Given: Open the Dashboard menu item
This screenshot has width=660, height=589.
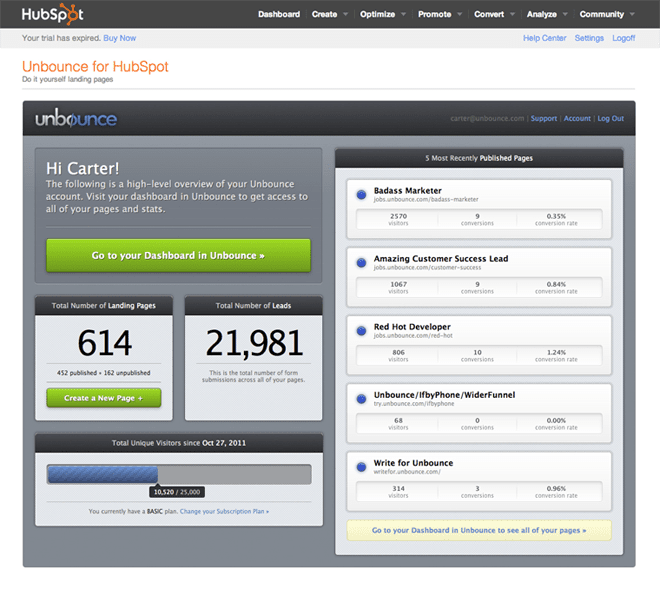Looking at the screenshot, I should 279,14.
